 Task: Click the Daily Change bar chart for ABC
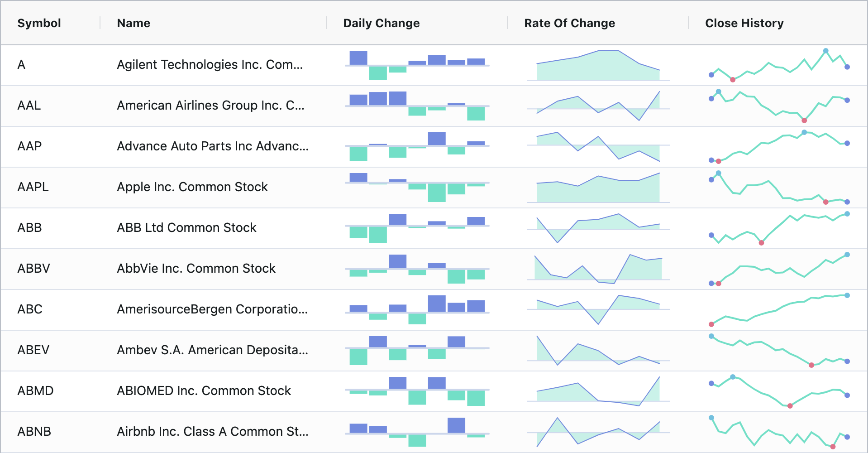coord(417,310)
